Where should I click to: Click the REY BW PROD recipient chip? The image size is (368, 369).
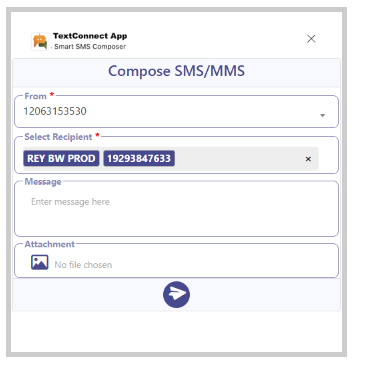(x=61, y=158)
